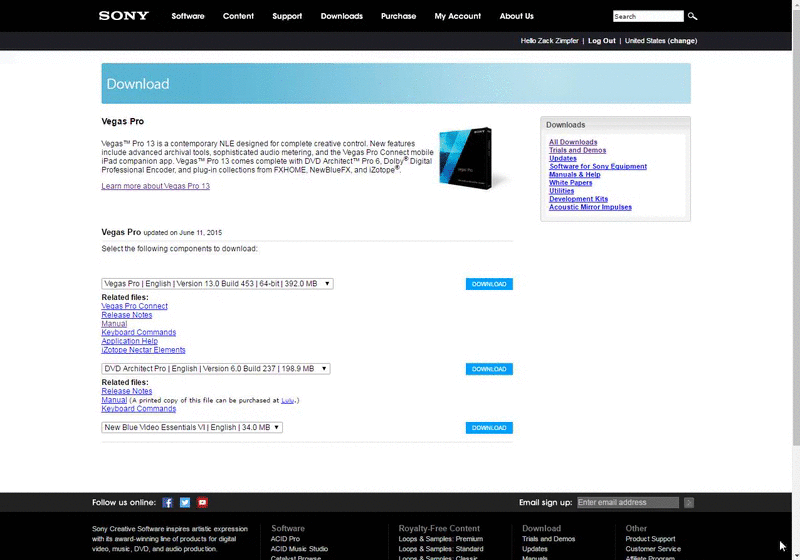Click the email address sign-up field

point(628,502)
